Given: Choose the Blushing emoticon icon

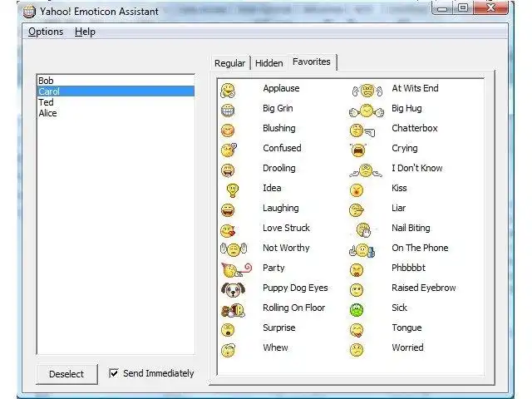Looking at the screenshot, I should [x=228, y=131].
